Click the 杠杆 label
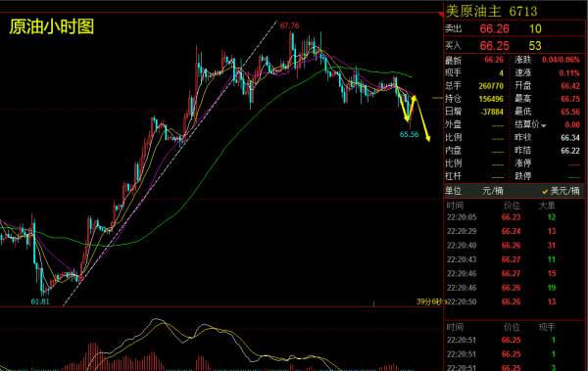Viewport: 588px width, 371px height. (x=453, y=176)
